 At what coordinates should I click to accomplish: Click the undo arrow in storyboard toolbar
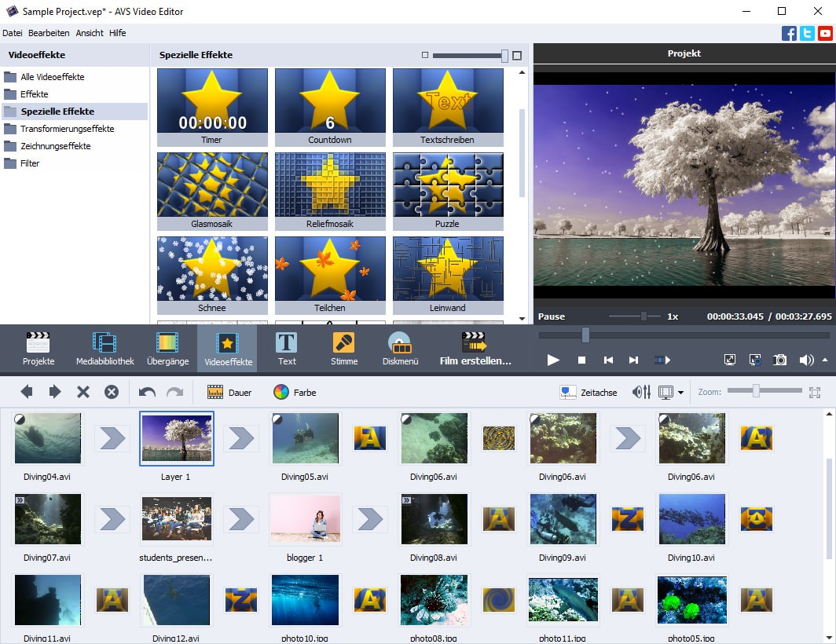point(147,392)
